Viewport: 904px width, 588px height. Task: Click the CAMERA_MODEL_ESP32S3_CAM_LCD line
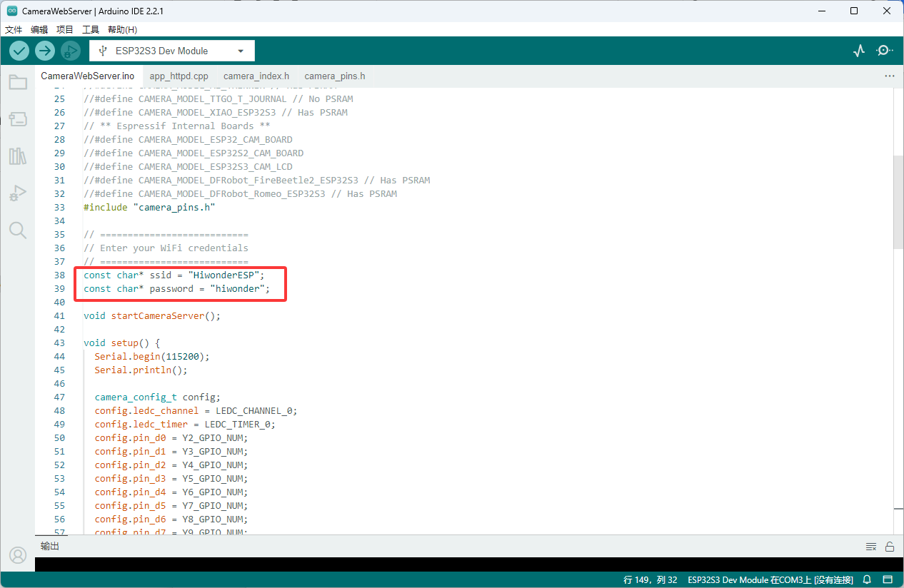[188, 166]
